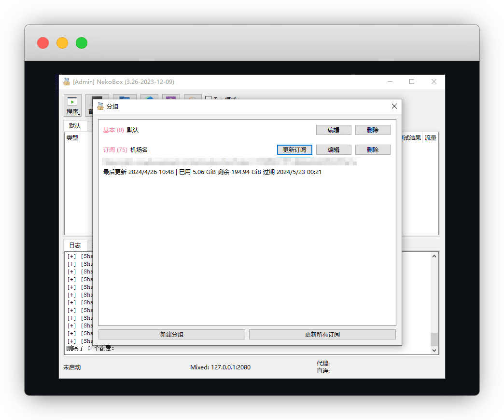This screenshot has height=420, width=504.
Task: Click the 更新所有订阅 button
Action: [322, 334]
